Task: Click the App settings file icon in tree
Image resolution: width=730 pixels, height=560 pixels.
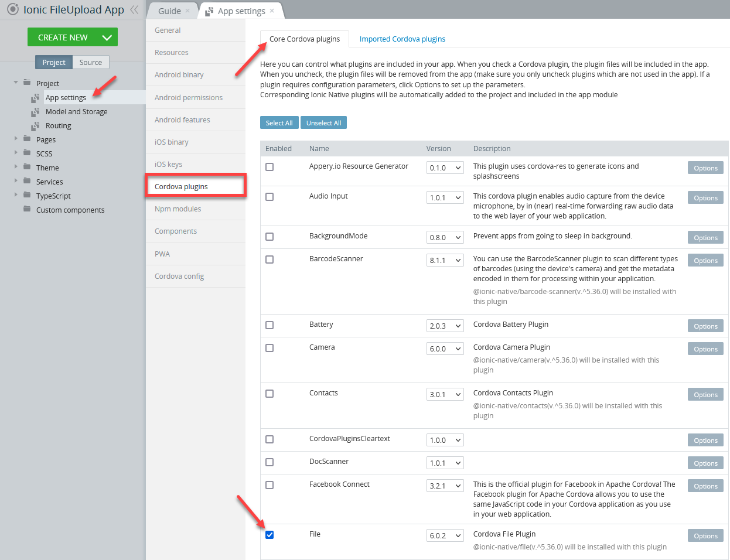Action: [x=35, y=98]
